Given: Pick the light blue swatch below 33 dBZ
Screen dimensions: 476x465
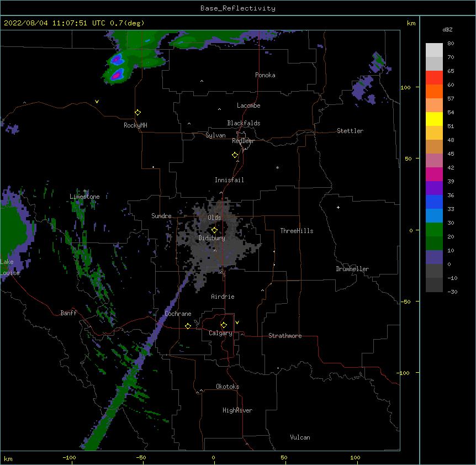Looking at the screenshot, I should (434, 216).
